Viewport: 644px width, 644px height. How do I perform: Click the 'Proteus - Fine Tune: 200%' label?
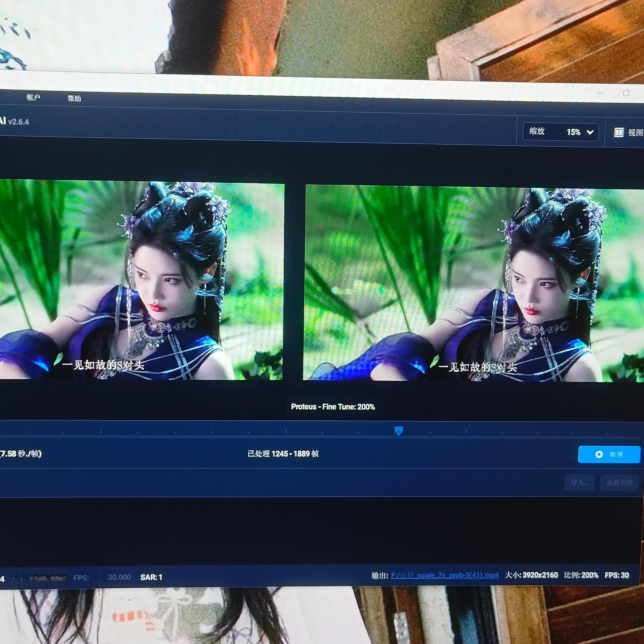pyautogui.click(x=333, y=407)
